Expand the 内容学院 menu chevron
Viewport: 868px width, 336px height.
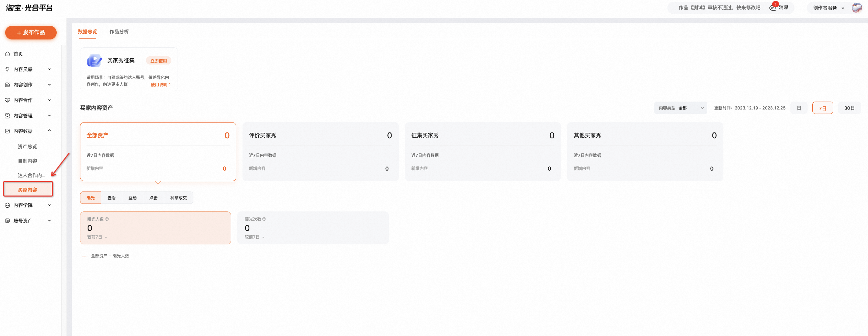coord(49,205)
